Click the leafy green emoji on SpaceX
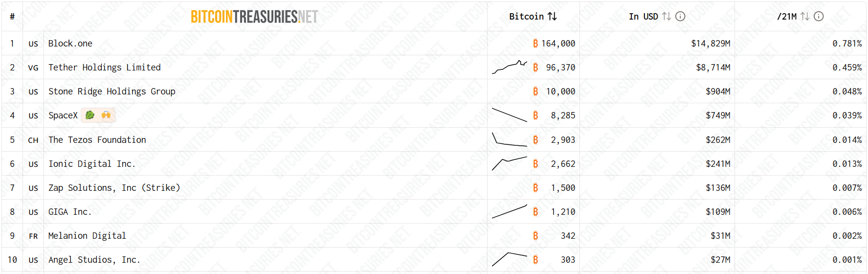The width and height of the screenshot is (868, 274). click(x=90, y=115)
